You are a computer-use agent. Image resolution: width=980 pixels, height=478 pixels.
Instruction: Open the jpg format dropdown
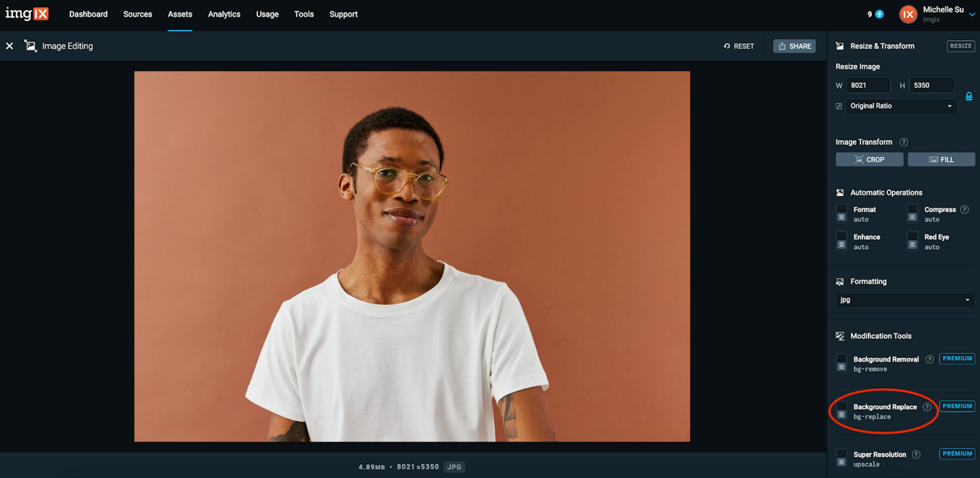point(905,300)
